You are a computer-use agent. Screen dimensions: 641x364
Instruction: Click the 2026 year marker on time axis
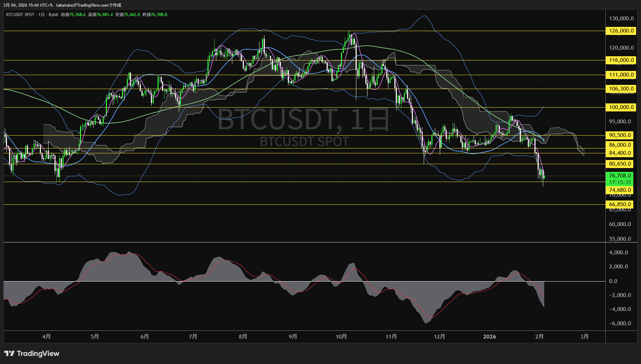click(489, 336)
